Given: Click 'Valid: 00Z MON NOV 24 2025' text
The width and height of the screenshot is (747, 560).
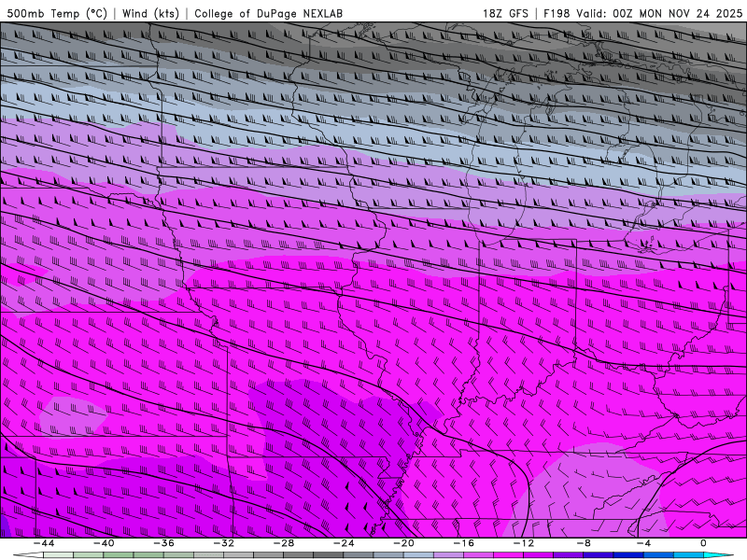Looking at the screenshot, I should [x=659, y=13].
